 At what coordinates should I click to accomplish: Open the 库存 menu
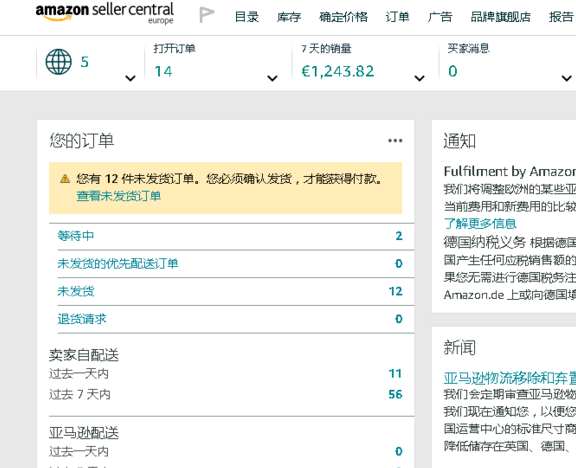289,17
